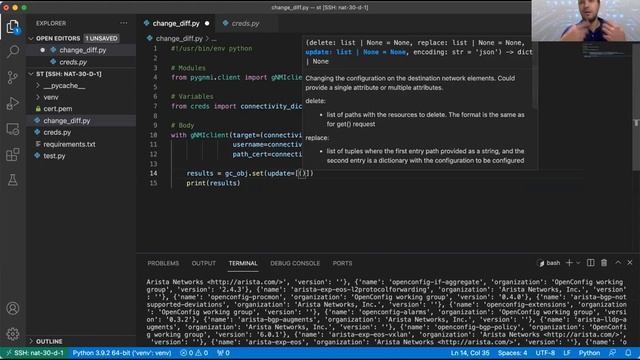Select creds.py under Open Editors
Screen dimensions: 640x360
click(x=73, y=62)
